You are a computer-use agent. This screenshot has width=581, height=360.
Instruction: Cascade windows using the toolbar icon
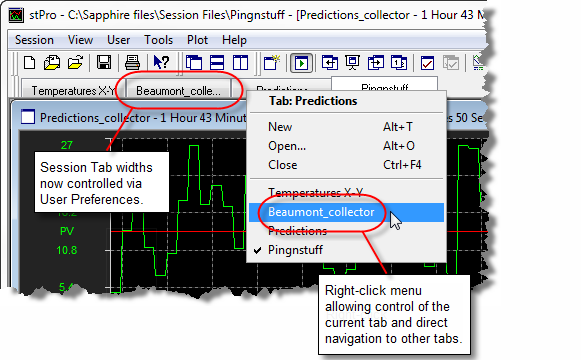click(x=194, y=63)
